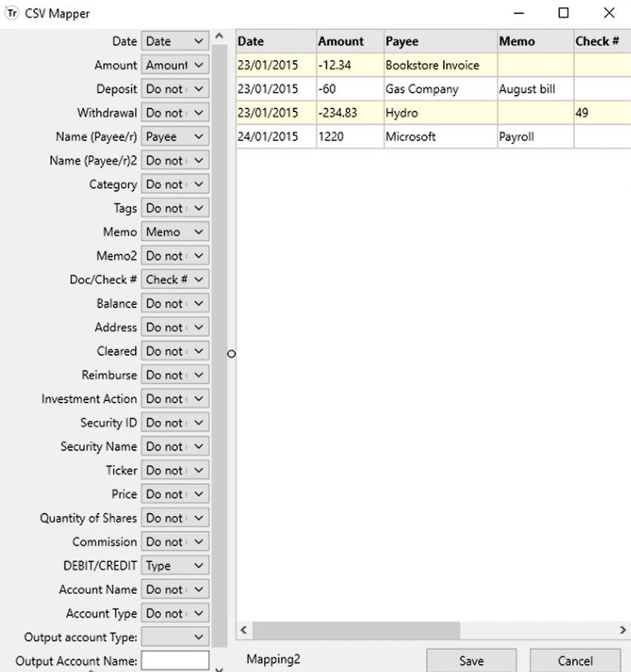The width and height of the screenshot is (631, 672).
Task: Open the Date mapping dropdown
Action: tap(174, 41)
